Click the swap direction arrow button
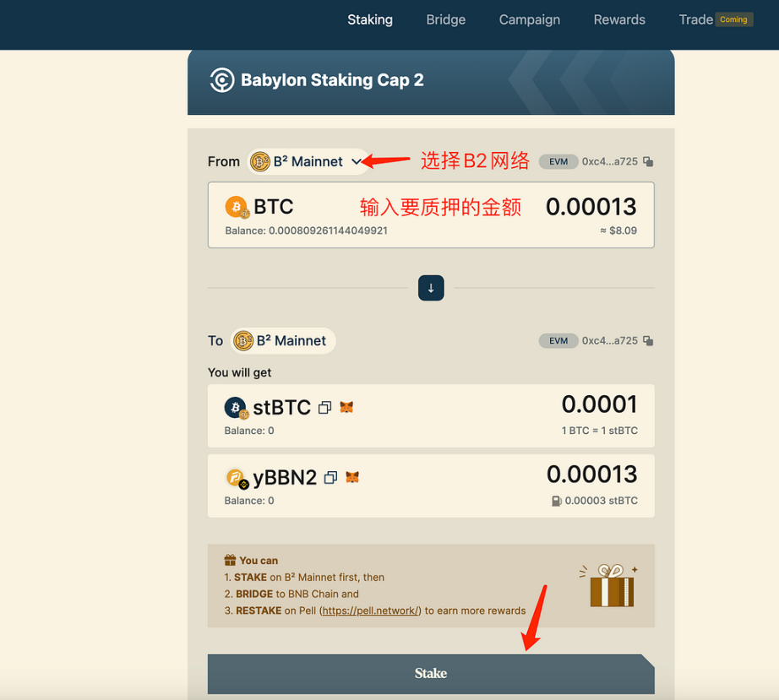This screenshot has height=700, width=779. (x=431, y=288)
